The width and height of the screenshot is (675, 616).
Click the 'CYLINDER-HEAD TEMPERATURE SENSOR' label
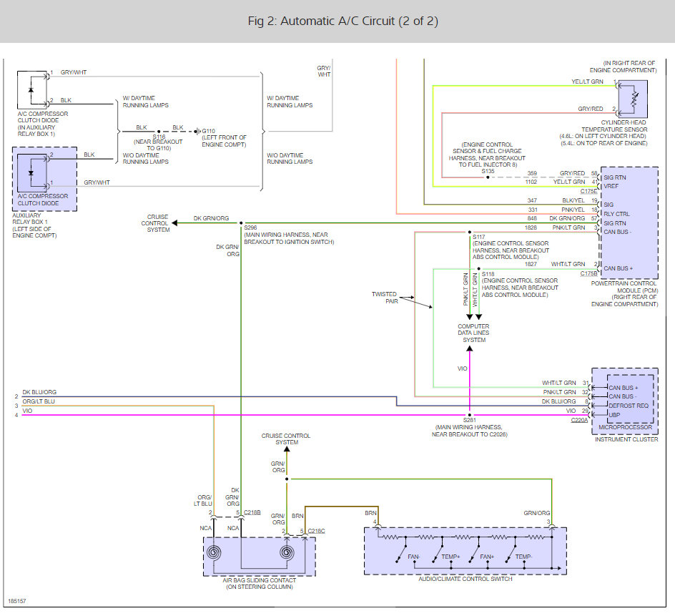(614, 126)
